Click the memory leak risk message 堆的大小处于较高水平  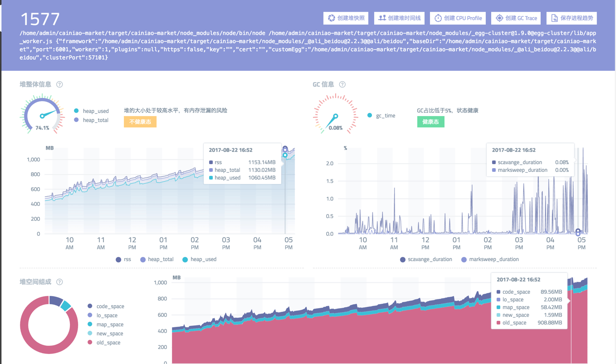(176, 111)
